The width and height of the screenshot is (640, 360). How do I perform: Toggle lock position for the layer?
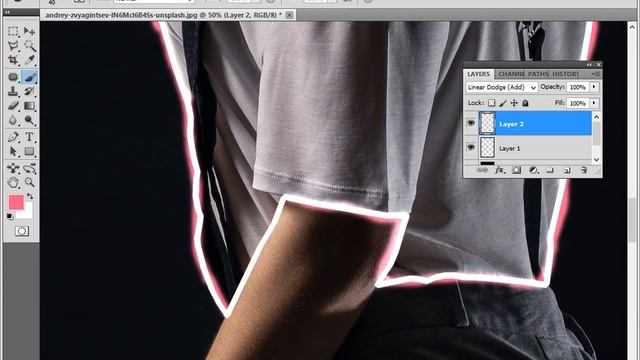514,103
